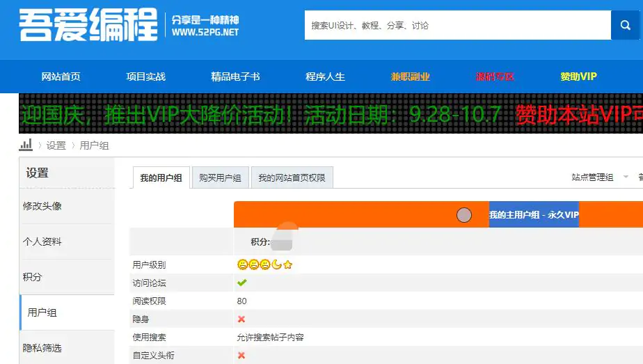Click the 设置 sidebar heading
Viewport: 643px width, 364px height.
coord(38,173)
